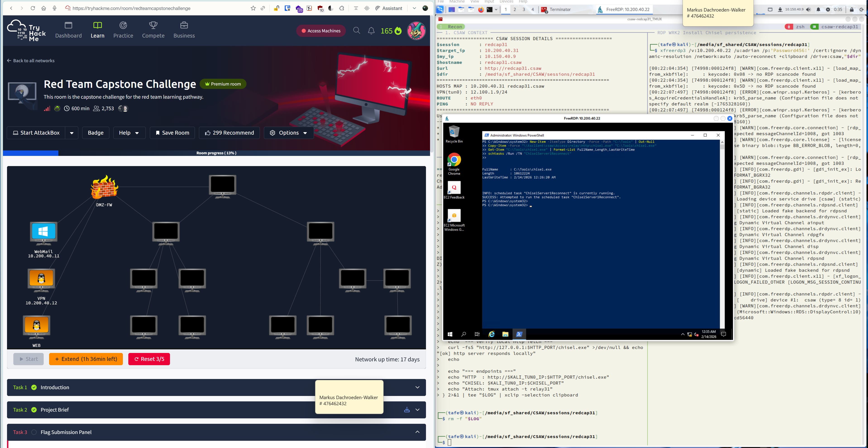Click the Project Brief download icon
Image resolution: width=868 pixels, height=448 pixels.
tap(407, 410)
